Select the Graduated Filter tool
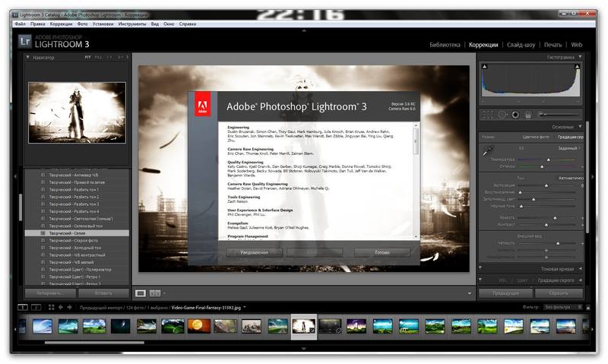The image size is (608, 364). (527, 114)
